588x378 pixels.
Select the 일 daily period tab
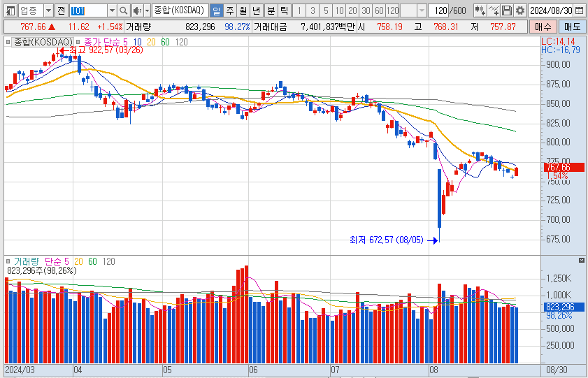(x=216, y=10)
